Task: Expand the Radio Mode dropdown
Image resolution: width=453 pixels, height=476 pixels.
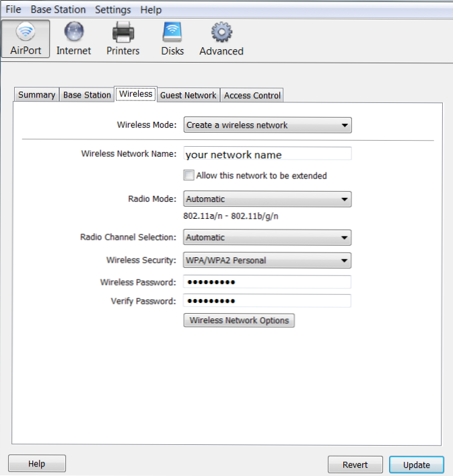Action: point(267,199)
